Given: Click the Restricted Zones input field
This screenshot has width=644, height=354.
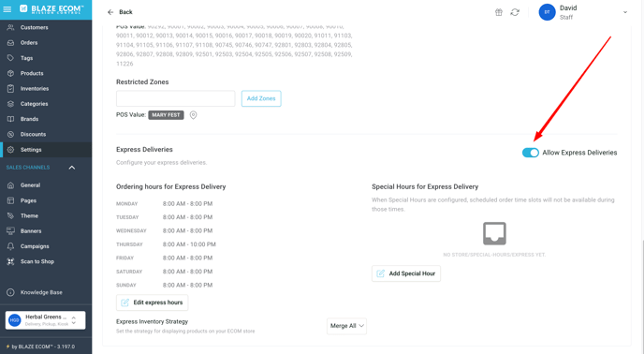Looking at the screenshot, I should coord(176,98).
